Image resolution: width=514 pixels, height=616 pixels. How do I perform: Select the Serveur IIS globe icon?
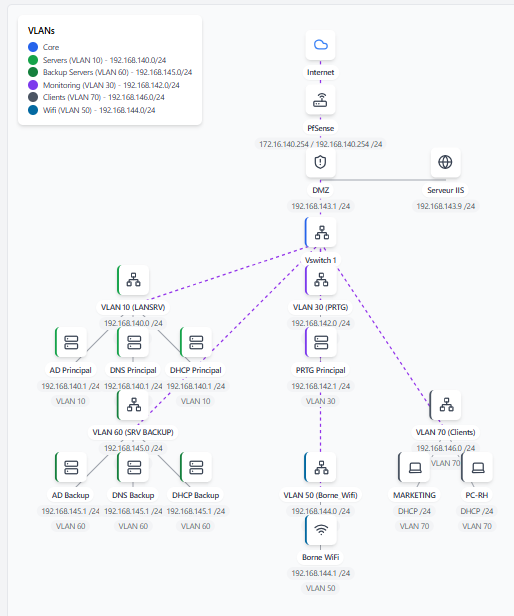click(x=445, y=162)
